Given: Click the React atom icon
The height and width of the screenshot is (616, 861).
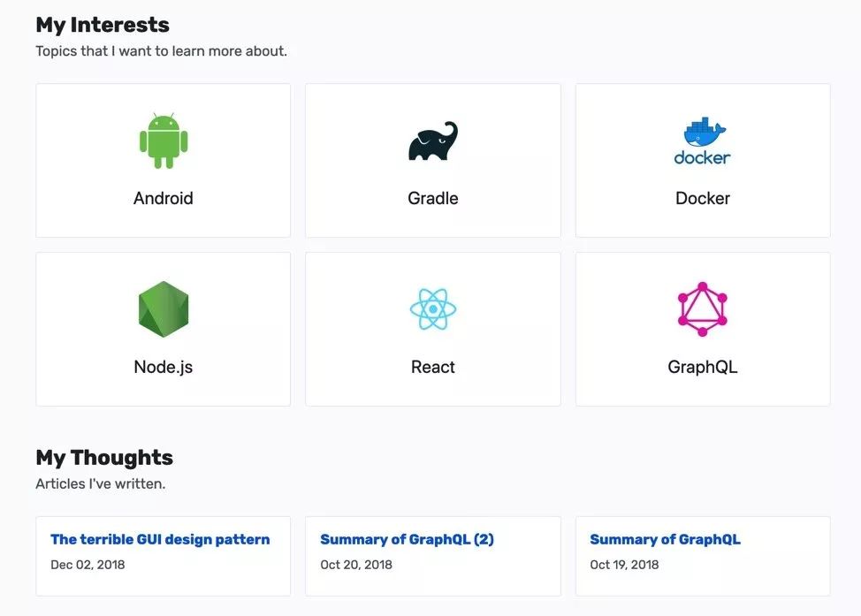Looking at the screenshot, I should click(433, 309).
